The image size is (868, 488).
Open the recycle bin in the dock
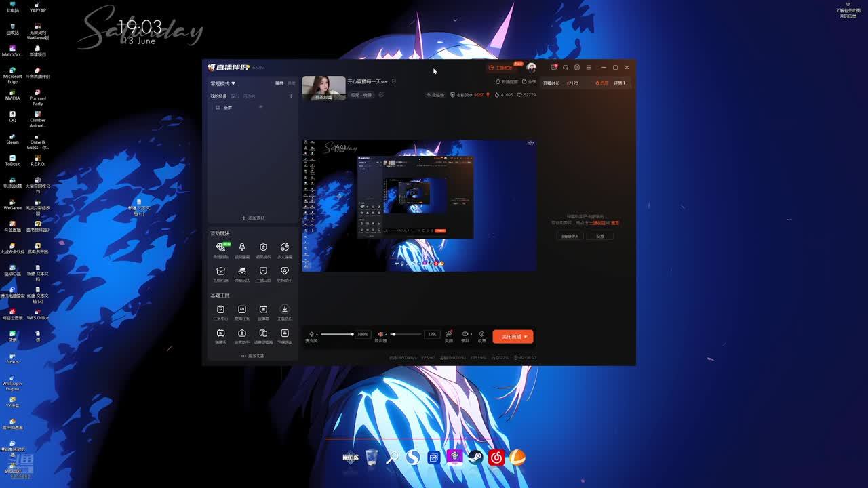(371, 457)
